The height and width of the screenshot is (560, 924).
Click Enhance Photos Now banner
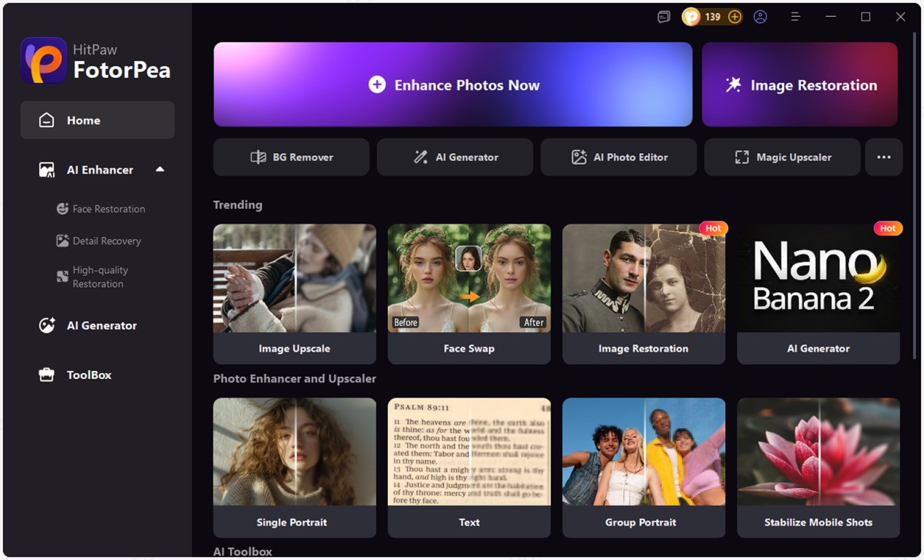[x=453, y=84]
